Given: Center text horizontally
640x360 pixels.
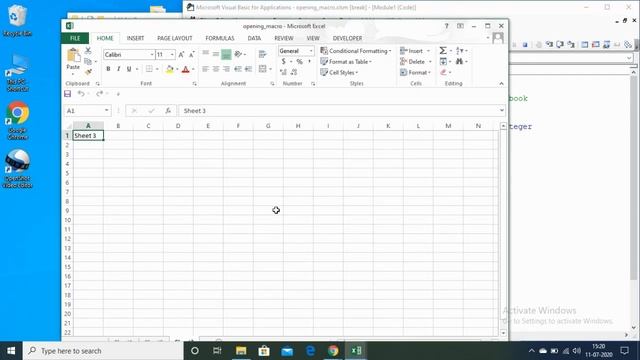Looking at the screenshot, I should pyautogui.click(x=216, y=69).
